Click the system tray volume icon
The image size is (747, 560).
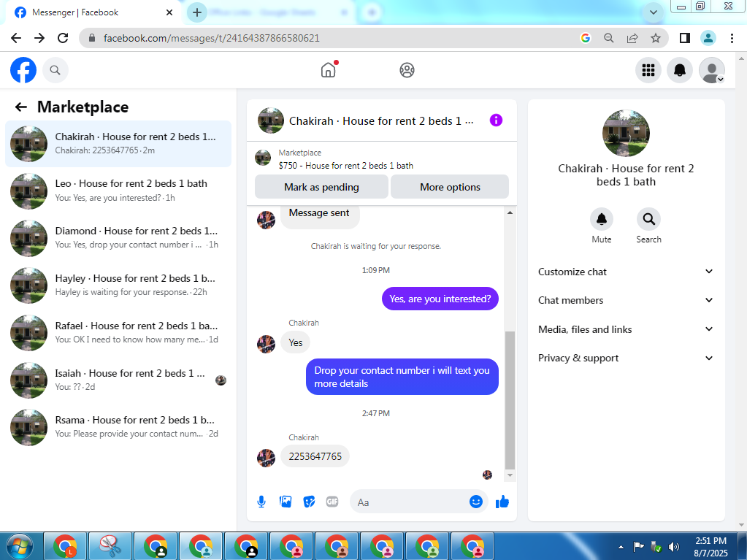click(x=674, y=547)
